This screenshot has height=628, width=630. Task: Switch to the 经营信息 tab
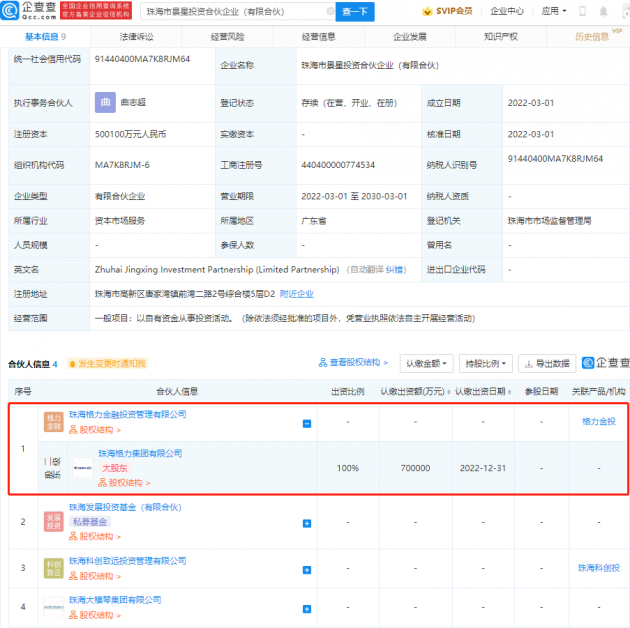(x=319, y=37)
